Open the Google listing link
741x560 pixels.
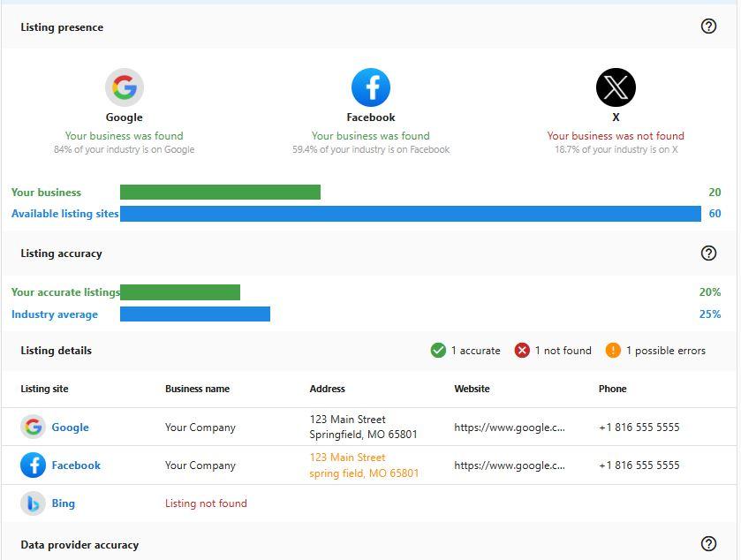pos(71,427)
